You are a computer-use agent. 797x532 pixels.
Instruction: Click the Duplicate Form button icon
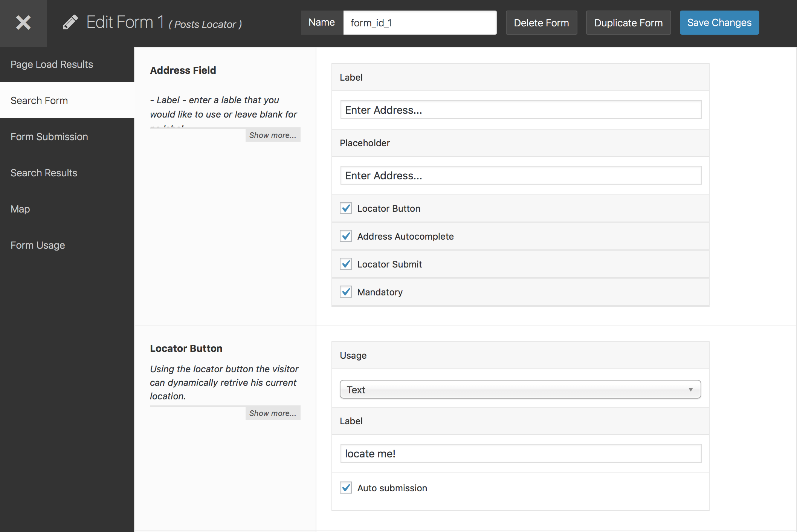point(628,23)
